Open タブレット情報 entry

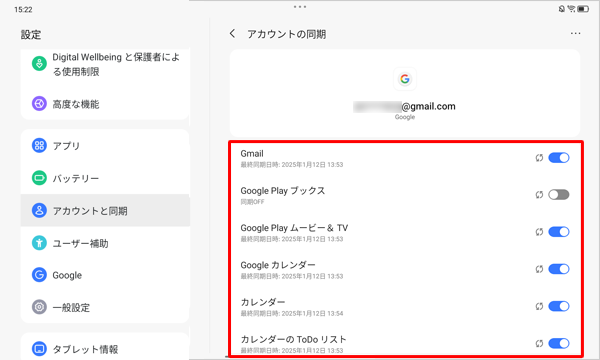[x=105, y=349]
